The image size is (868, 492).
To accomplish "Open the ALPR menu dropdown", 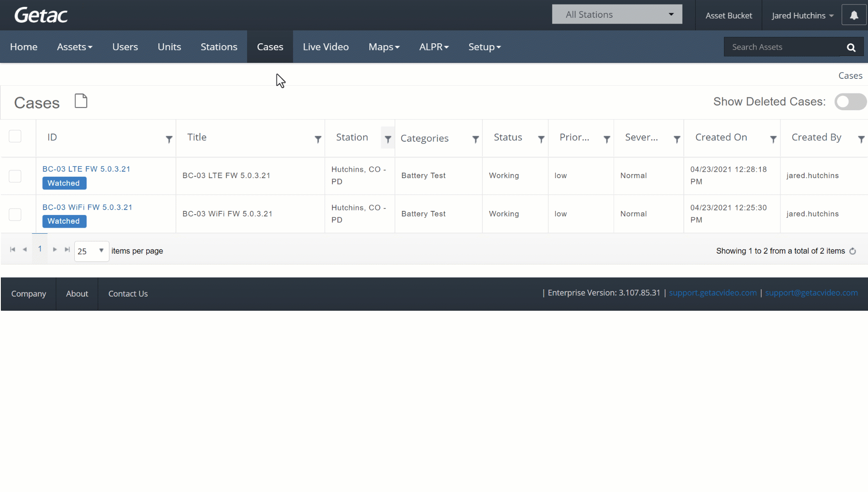I will coord(434,47).
